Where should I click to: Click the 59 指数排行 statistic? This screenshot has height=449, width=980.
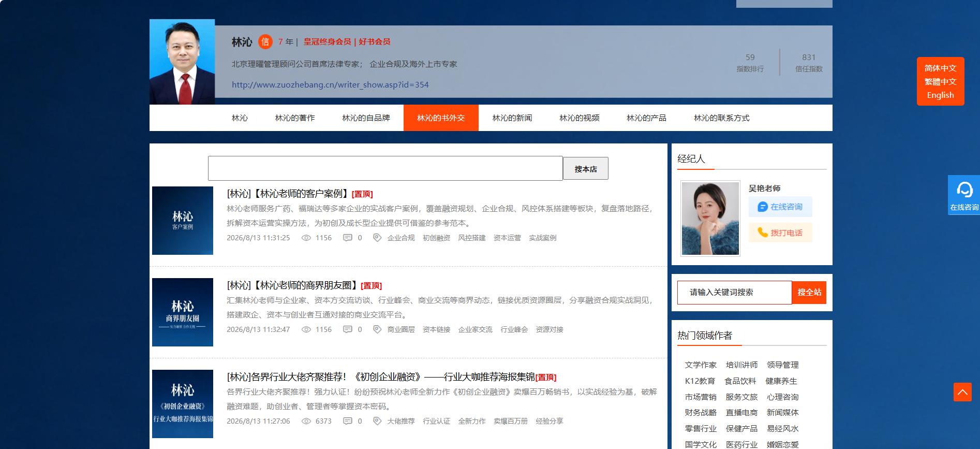point(750,63)
